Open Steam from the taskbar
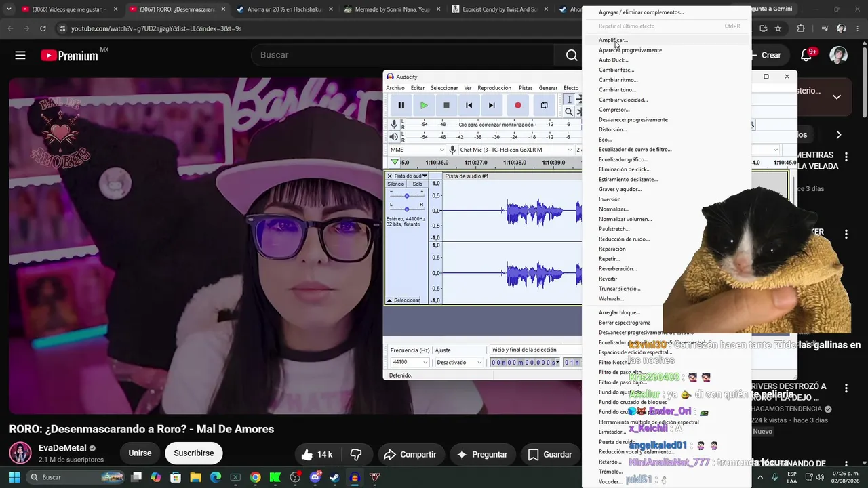 (x=334, y=477)
